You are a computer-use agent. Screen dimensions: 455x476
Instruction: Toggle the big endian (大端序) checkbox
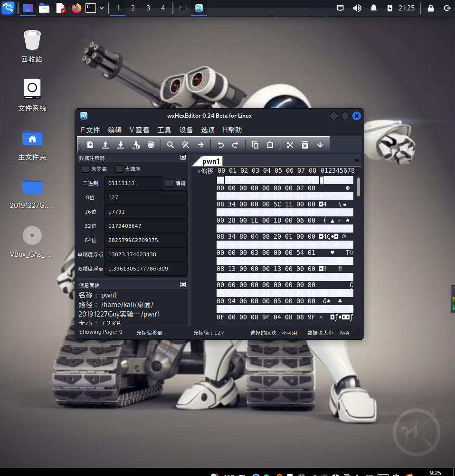119,169
